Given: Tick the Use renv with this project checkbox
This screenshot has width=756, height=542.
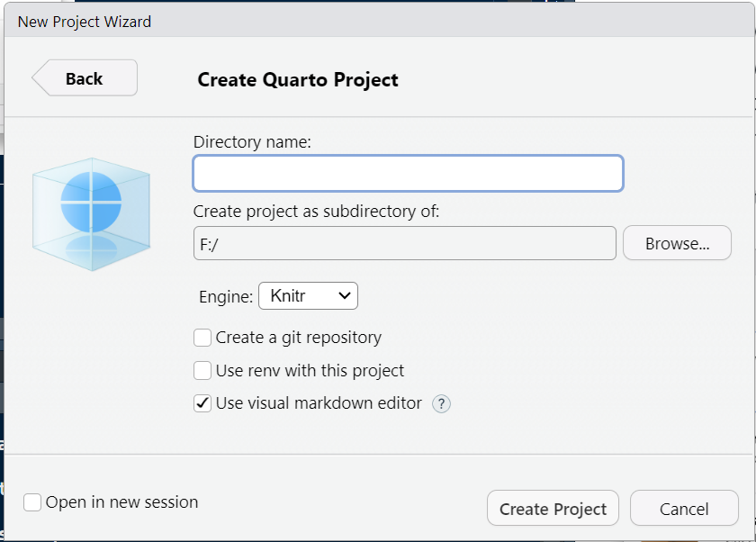Looking at the screenshot, I should pyautogui.click(x=202, y=371).
